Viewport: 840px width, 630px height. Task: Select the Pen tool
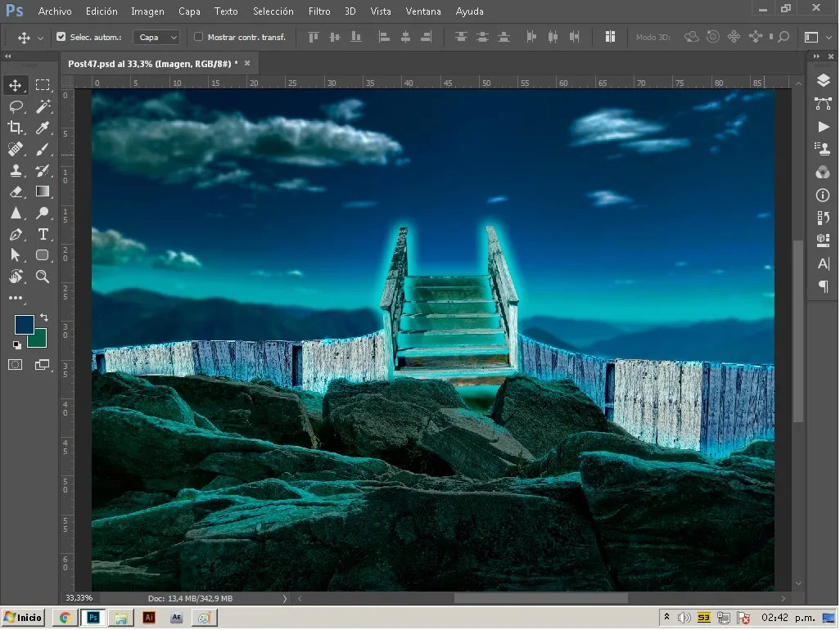click(x=16, y=235)
